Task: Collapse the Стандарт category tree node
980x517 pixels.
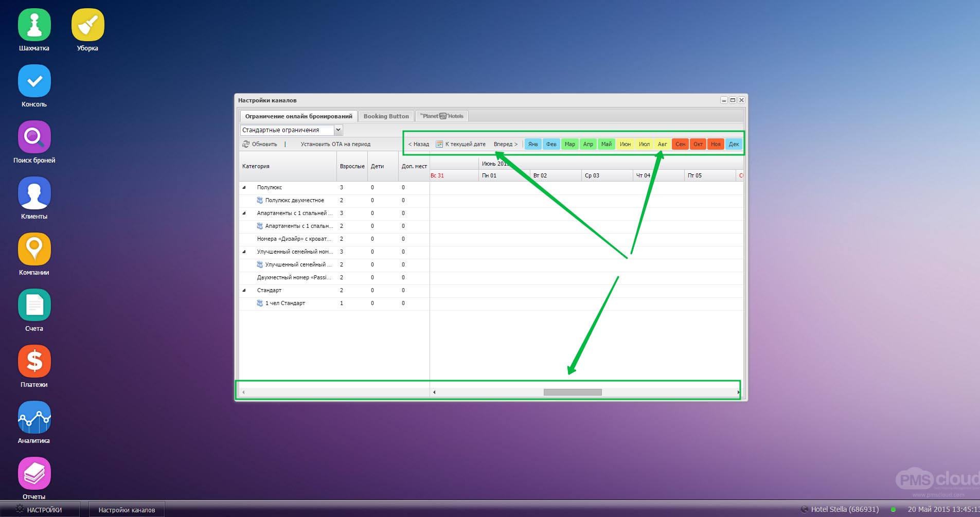Action: [244, 291]
